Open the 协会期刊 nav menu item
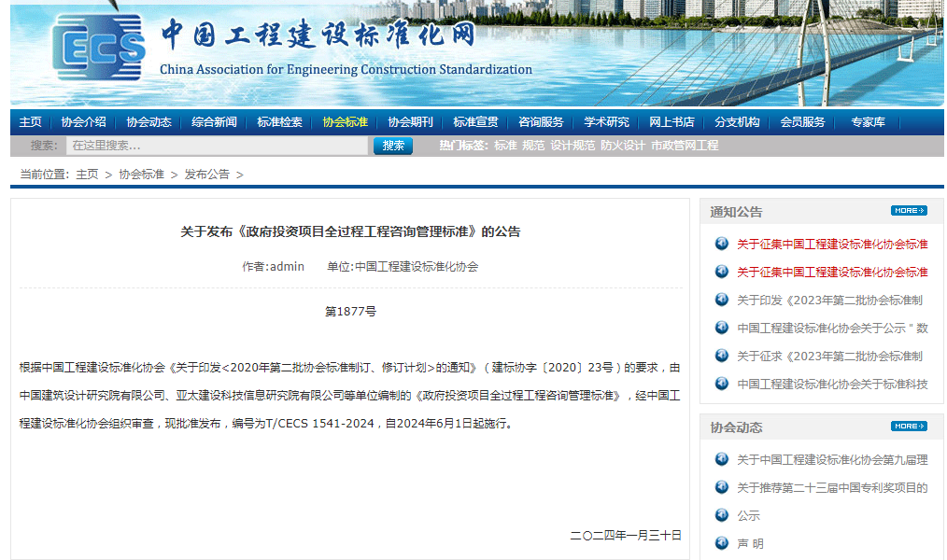This screenshot has height=560, width=947. 410,122
